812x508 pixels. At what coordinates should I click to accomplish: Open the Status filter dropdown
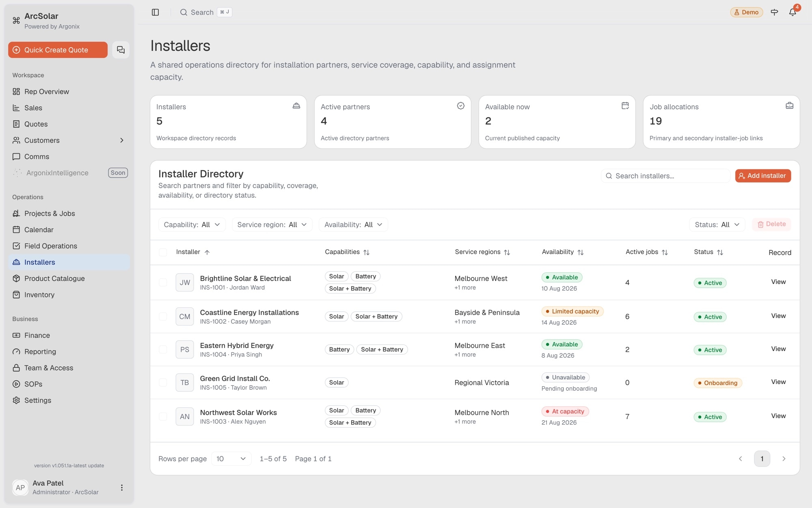tap(717, 225)
